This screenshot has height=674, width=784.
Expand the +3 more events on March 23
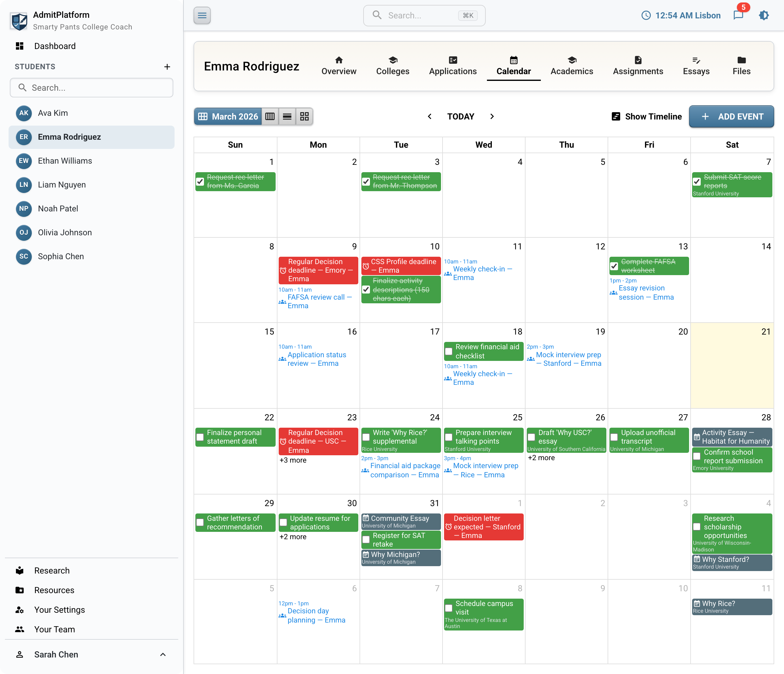[x=293, y=460]
